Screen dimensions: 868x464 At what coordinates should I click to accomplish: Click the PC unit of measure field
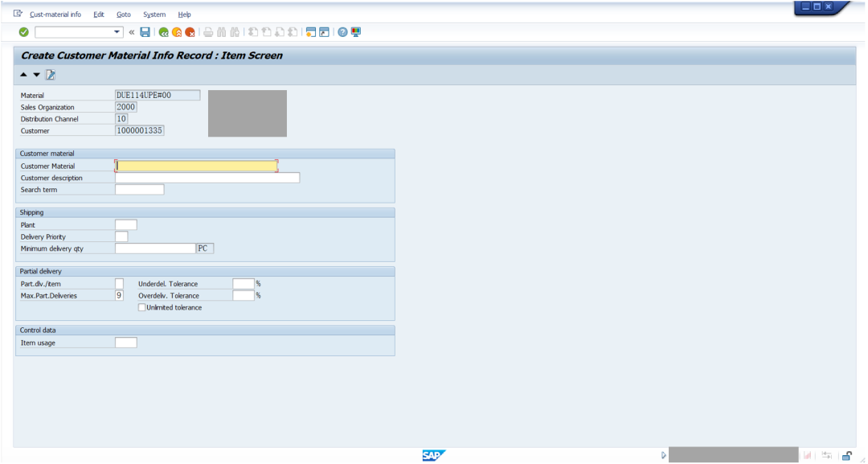tap(206, 248)
